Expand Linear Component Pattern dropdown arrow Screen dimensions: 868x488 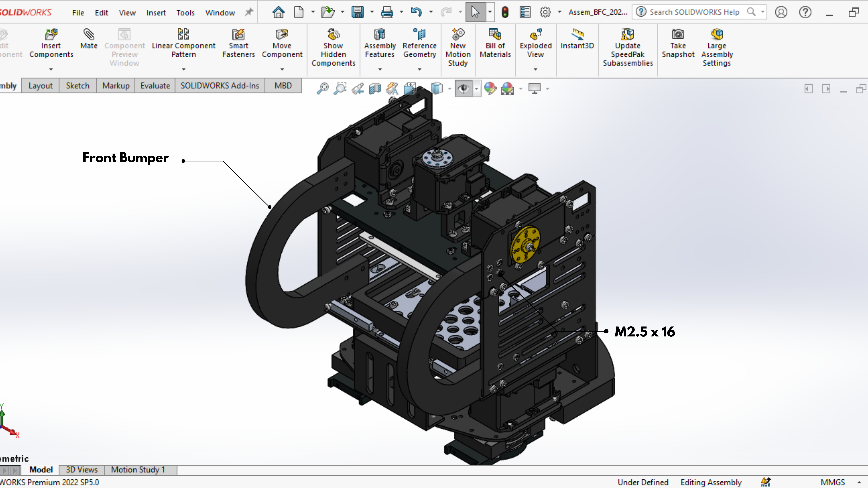pyautogui.click(x=184, y=69)
